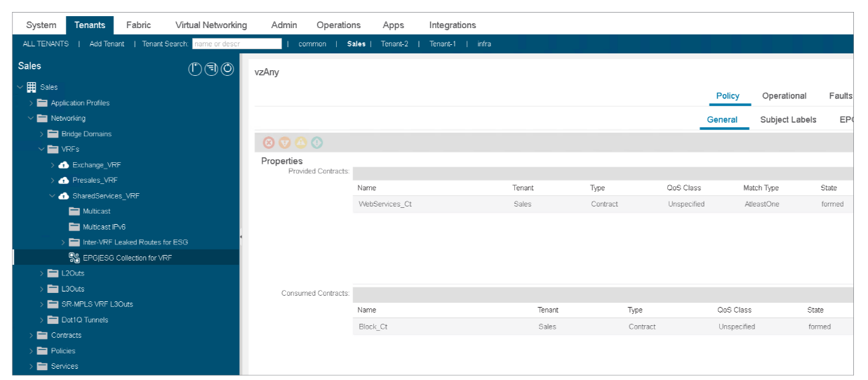The height and width of the screenshot is (380, 868).
Task: Expand Inter-VRF Leaked Routes for ESG
Action: (63, 242)
